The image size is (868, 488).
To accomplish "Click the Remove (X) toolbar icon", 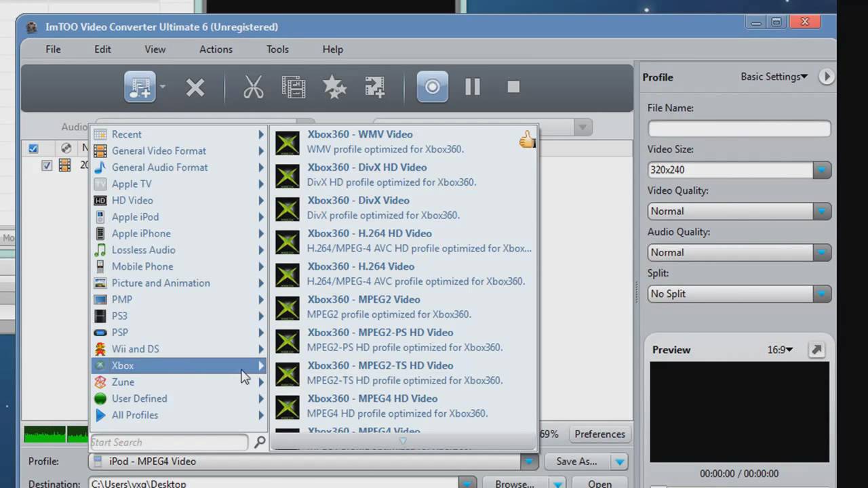I will coord(195,87).
